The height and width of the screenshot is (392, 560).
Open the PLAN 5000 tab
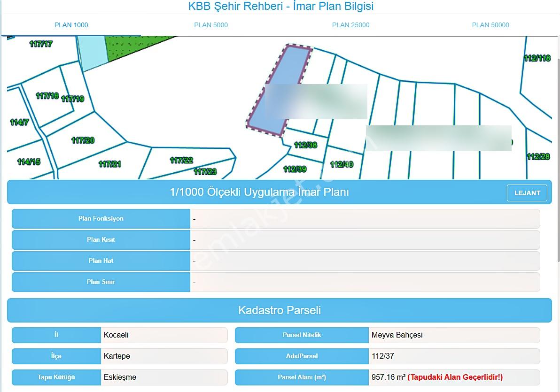(x=211, y=25)
